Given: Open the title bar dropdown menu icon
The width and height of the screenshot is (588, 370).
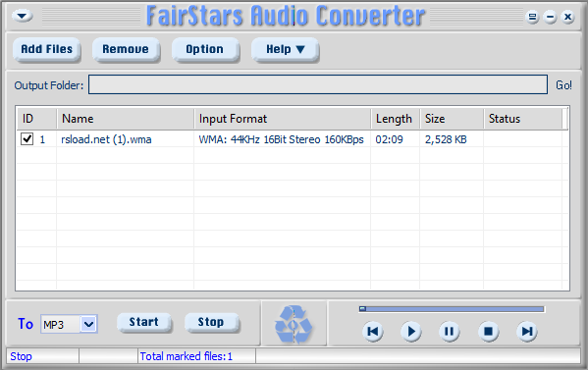Looking at the screenshot, I should pos(23,16).
